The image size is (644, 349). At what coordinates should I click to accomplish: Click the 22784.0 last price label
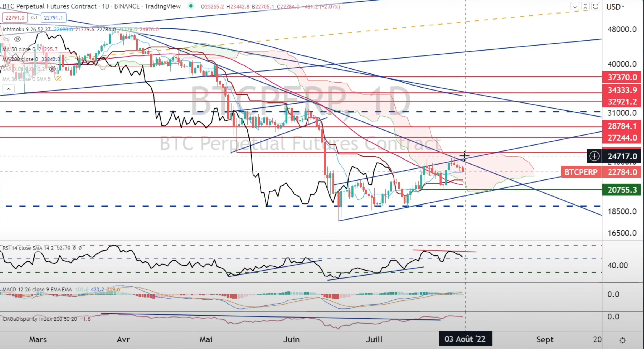coord(622,172)
